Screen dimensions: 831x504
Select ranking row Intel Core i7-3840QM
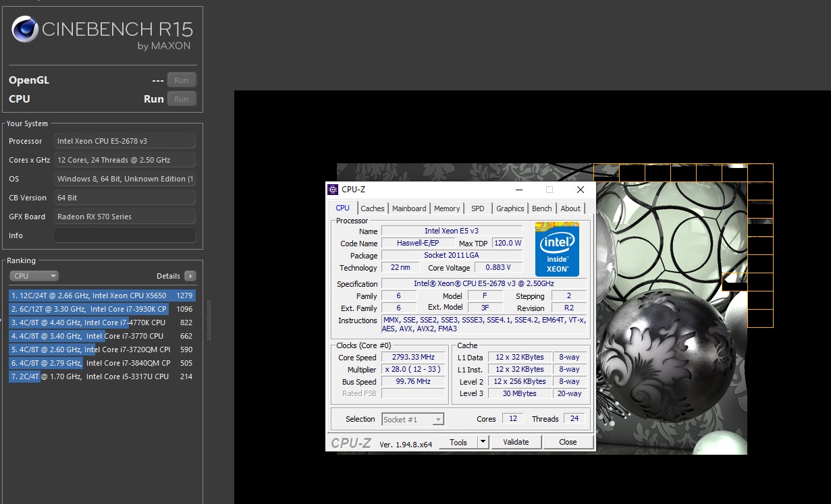pyautogui.click(x=102, y=363)
